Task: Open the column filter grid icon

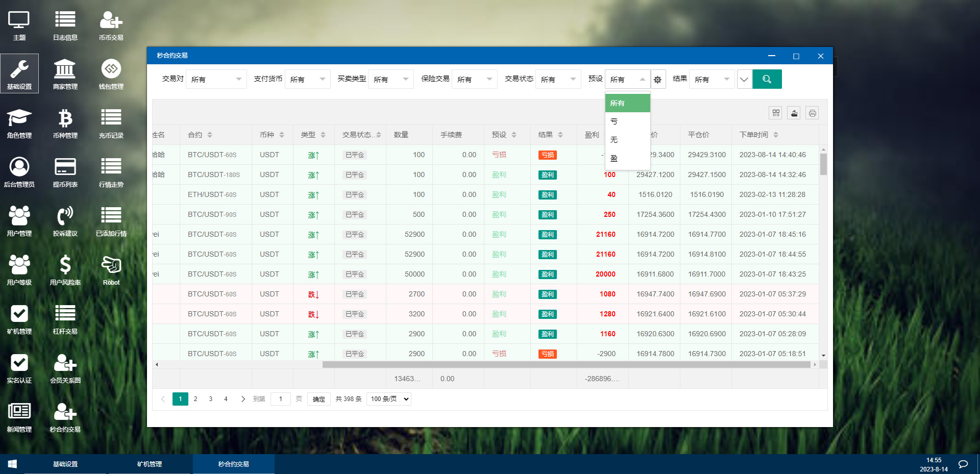Action: (x=776, y=113)
